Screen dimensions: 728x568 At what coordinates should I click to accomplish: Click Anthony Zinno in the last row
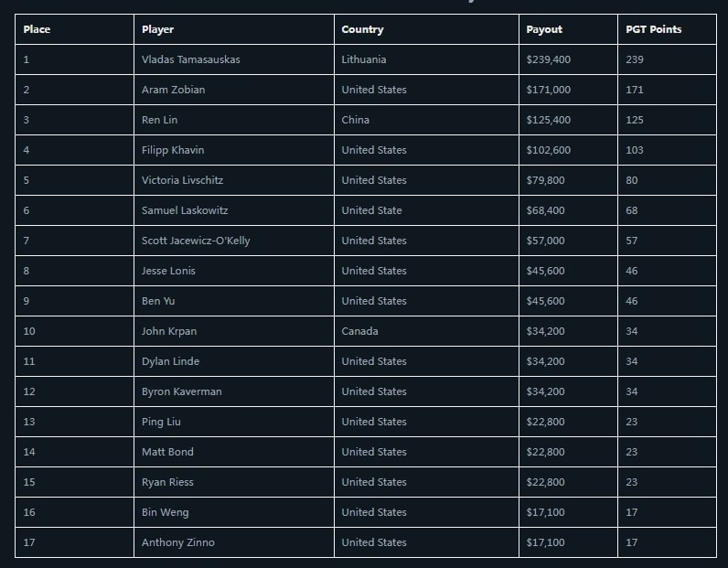pos(177,542)
